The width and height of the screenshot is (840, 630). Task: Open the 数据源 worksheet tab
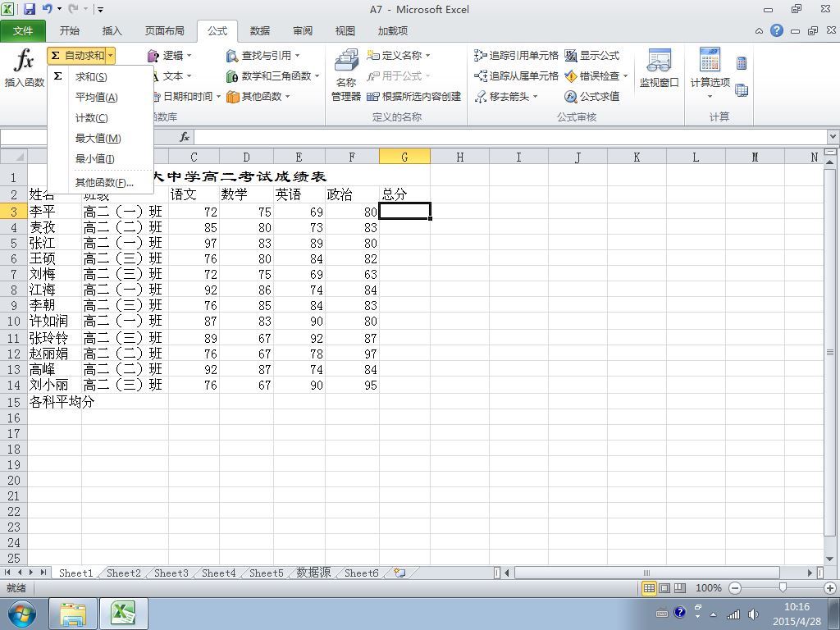(x=313, y=573)
